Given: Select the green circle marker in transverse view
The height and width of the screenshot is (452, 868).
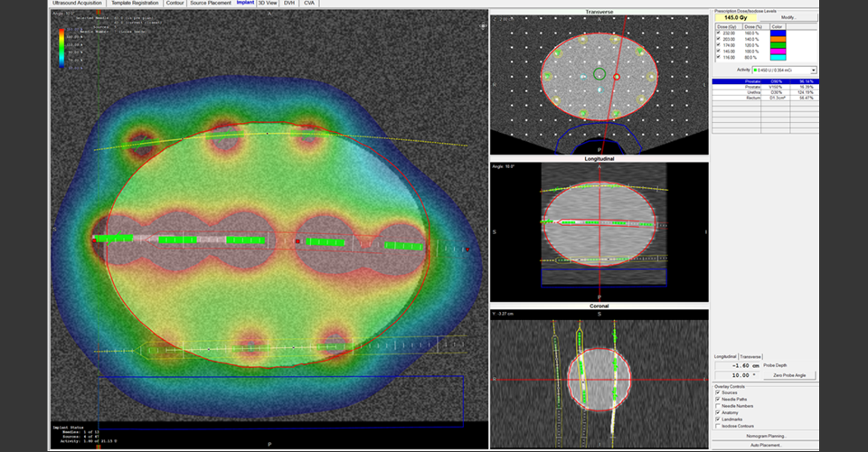Looking at the screenshot, I should pyautogui.click(x=599, y=73).
